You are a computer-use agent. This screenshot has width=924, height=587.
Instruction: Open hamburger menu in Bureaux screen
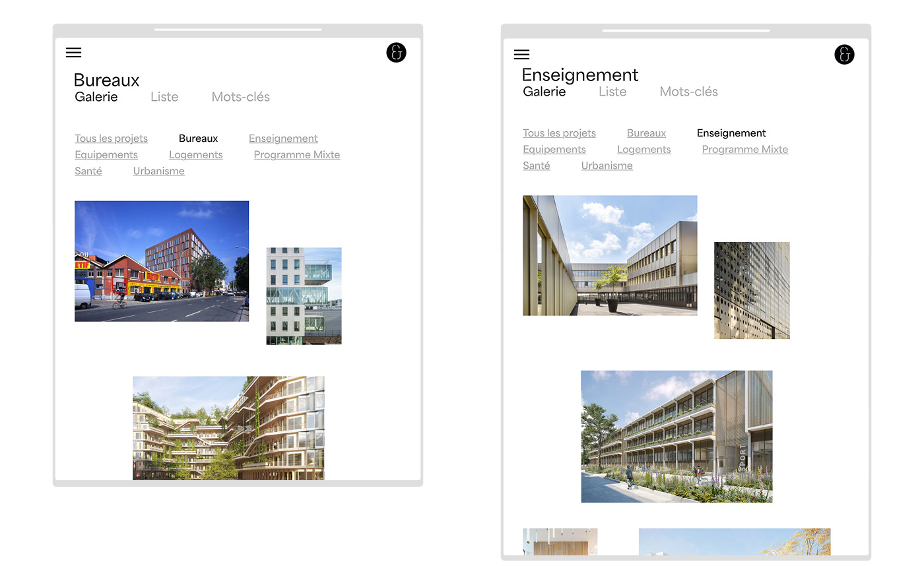(x=74, y=53)
